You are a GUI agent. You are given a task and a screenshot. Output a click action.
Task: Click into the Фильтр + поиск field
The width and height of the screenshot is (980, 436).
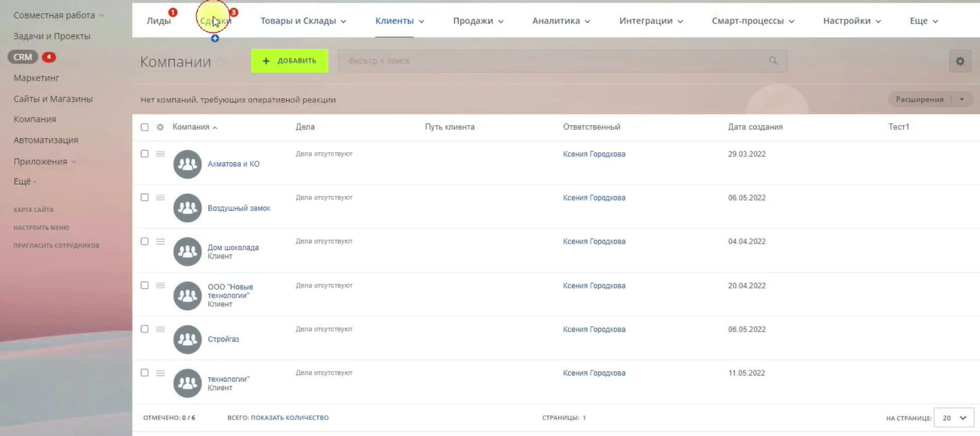547,61
